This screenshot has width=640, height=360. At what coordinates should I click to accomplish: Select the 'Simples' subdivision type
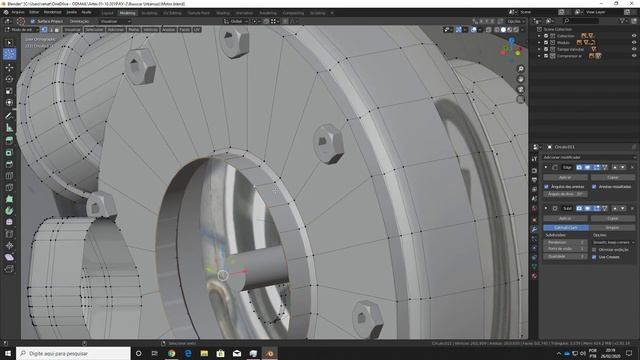[x=612, y=227]
